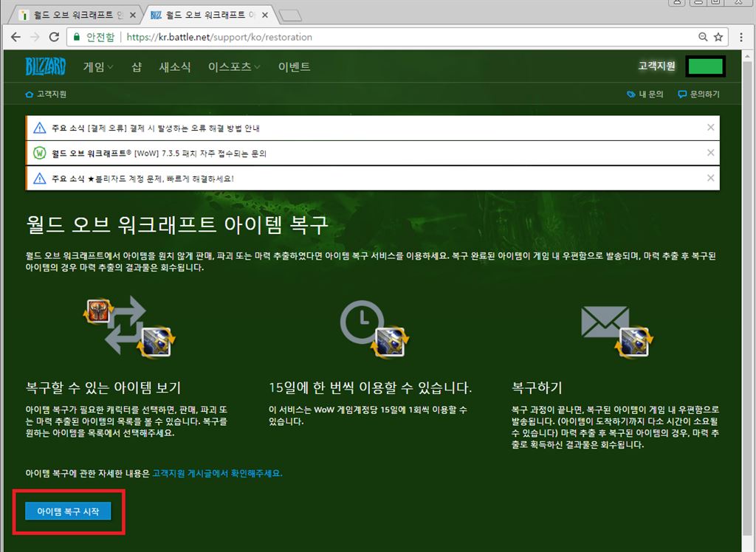Click the Blizzard logo
Screen dimensions: 756x552
(x=45, y=66)
